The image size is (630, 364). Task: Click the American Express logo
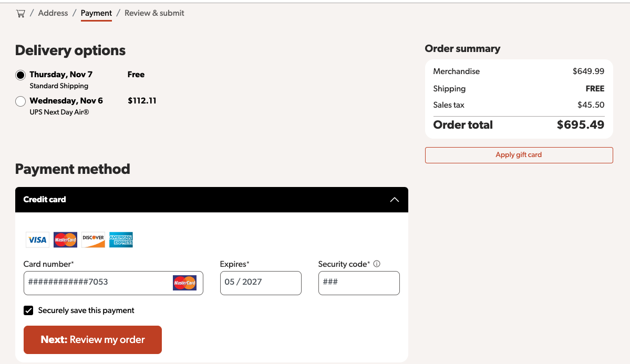[121, 240]
